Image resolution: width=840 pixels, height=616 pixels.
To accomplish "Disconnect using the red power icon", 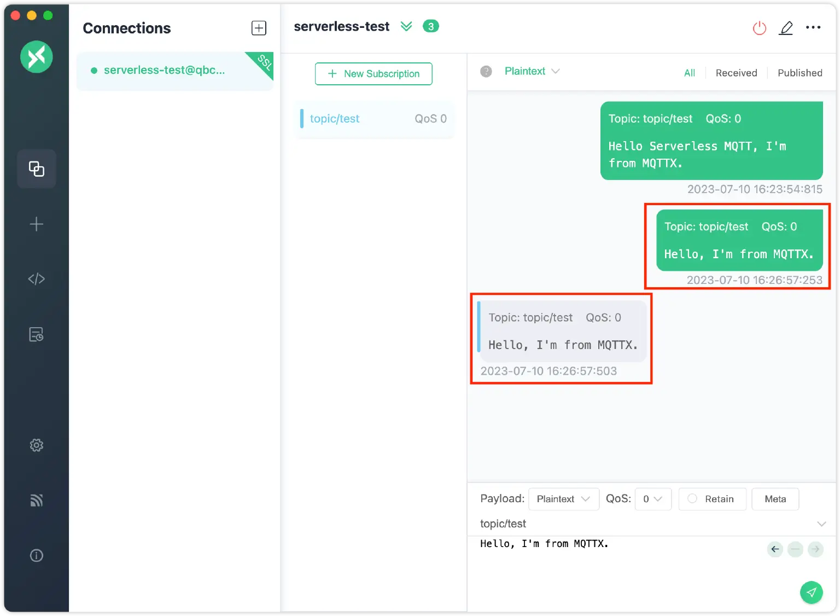I will pyautogui.click(x=759, y=27).
